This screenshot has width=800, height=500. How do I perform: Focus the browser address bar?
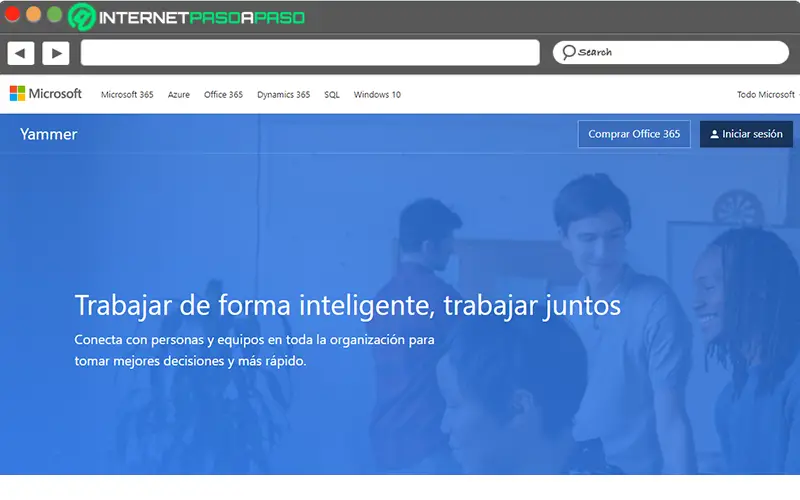310,53
